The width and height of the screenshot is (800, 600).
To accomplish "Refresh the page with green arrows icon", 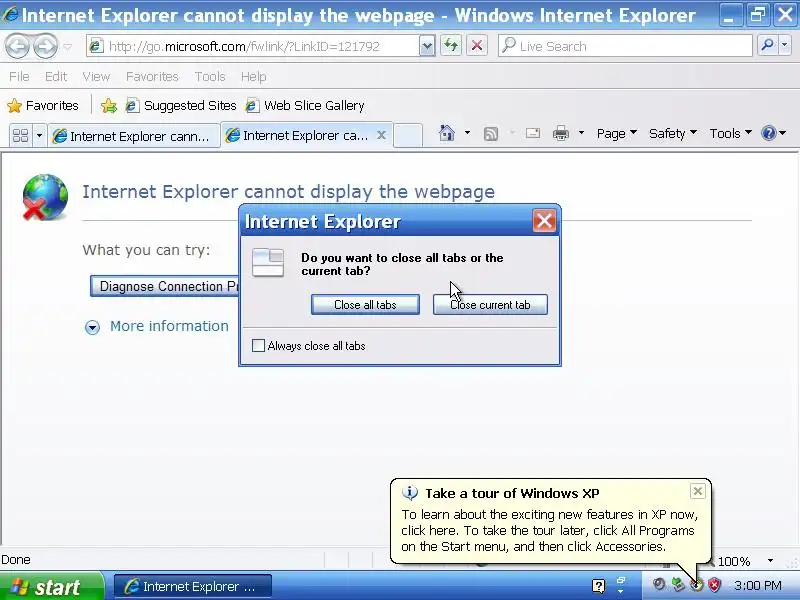I will coord(451,46).
